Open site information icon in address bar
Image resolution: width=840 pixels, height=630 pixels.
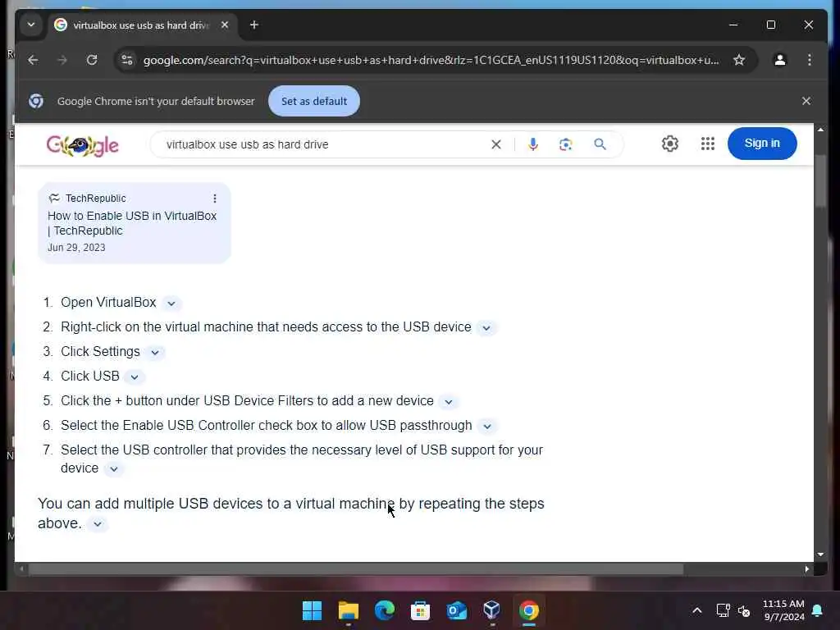[127, 60]
